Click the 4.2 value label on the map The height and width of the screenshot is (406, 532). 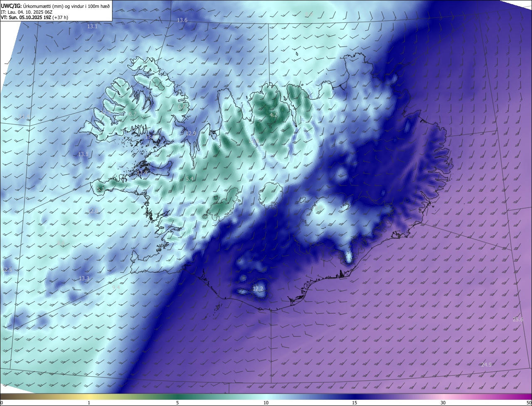pos(273,115)
